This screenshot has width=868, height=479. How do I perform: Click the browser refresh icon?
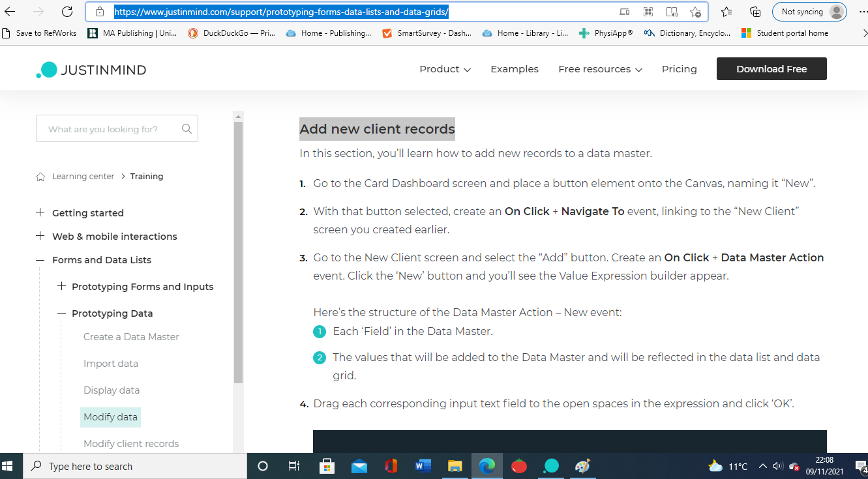(67, 12)
